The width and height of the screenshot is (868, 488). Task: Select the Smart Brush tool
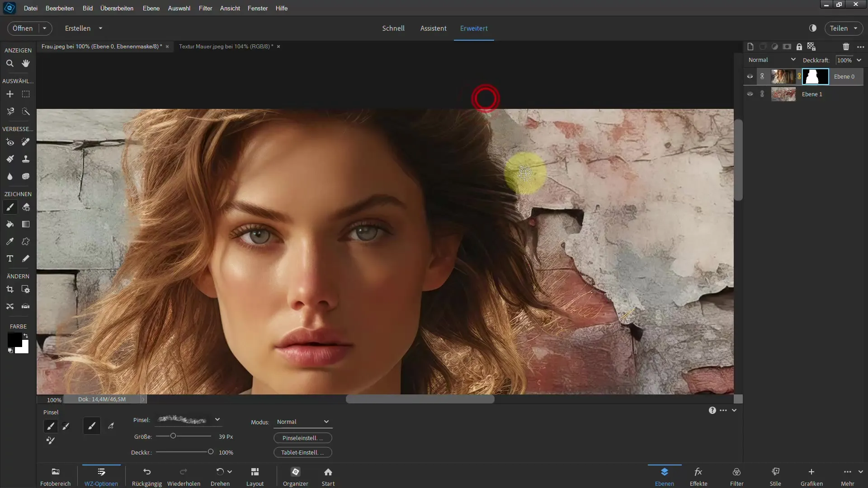(10, 159)
